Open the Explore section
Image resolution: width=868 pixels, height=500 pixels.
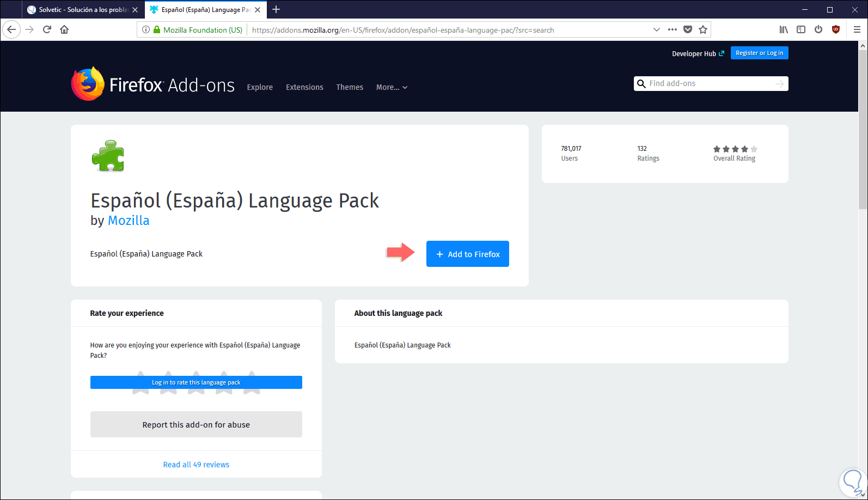(x=260, y=87)
